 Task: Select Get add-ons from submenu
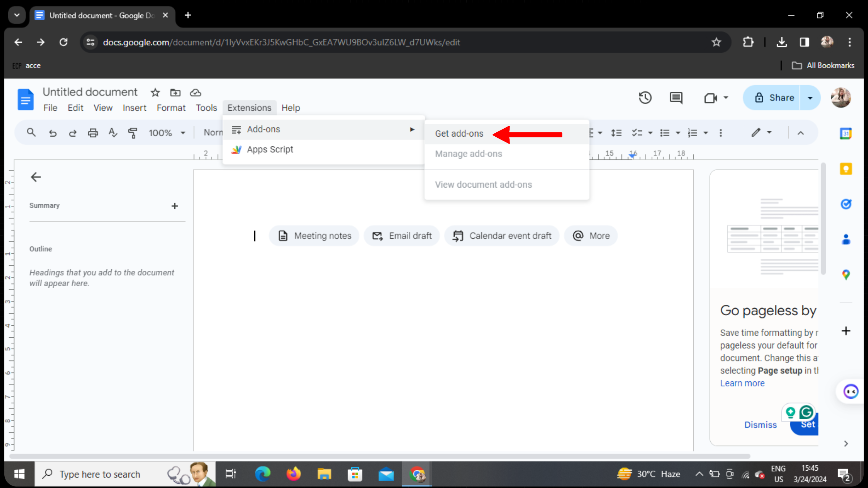459,134
